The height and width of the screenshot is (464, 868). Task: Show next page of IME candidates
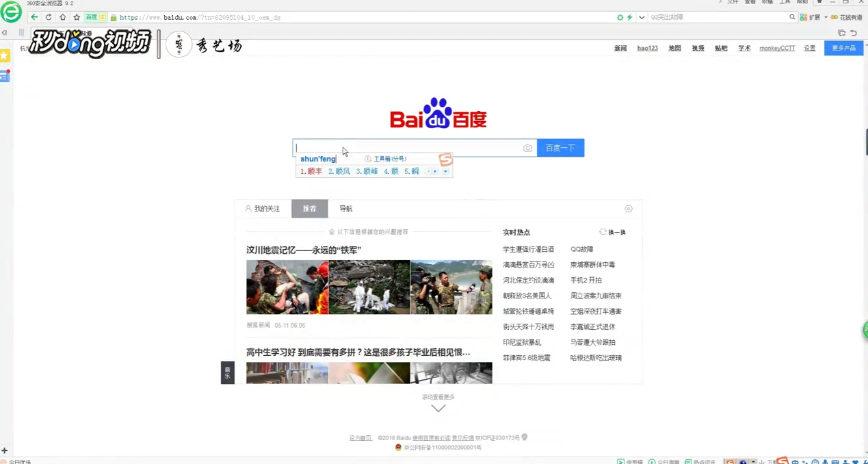point(435,172)
